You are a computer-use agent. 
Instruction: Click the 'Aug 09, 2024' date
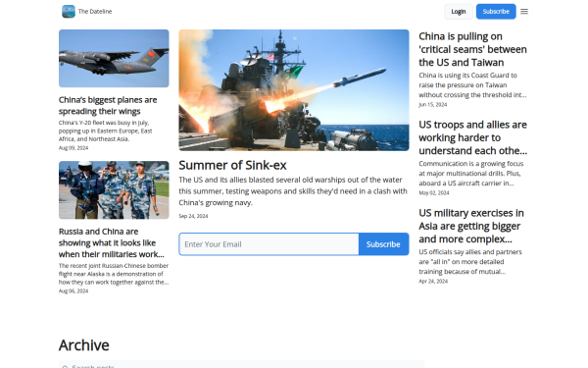[73, 148]
